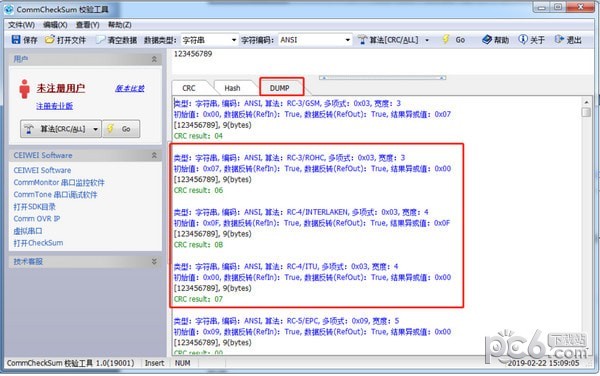
Task: Click the CRC-3/GSM algorithm header line
Action: (x=287, y=103)
